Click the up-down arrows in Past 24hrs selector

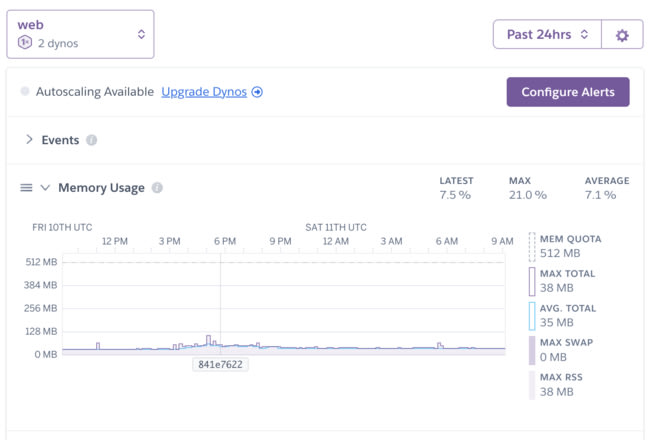[588, 35]
